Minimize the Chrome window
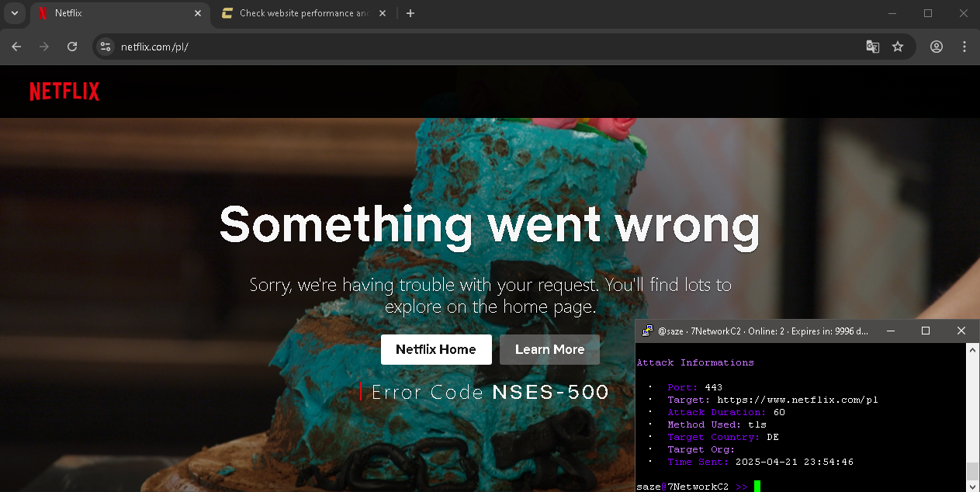 tap(892, 13)
